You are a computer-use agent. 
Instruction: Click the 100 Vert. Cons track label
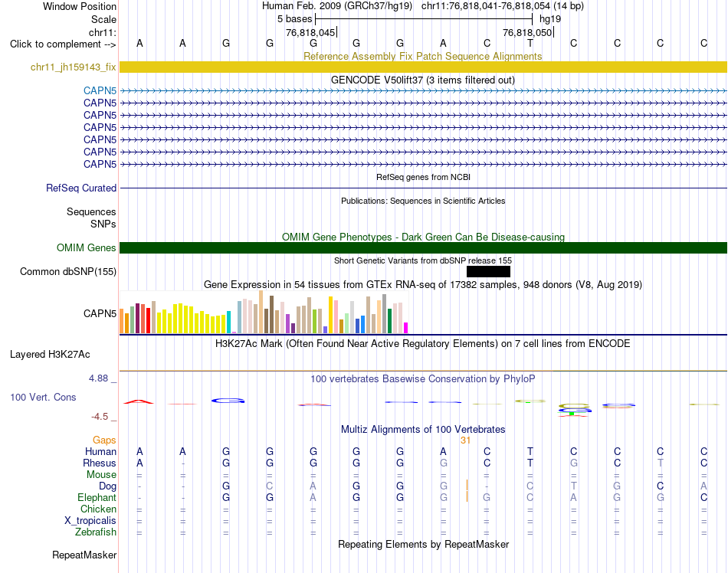[43, 397]
